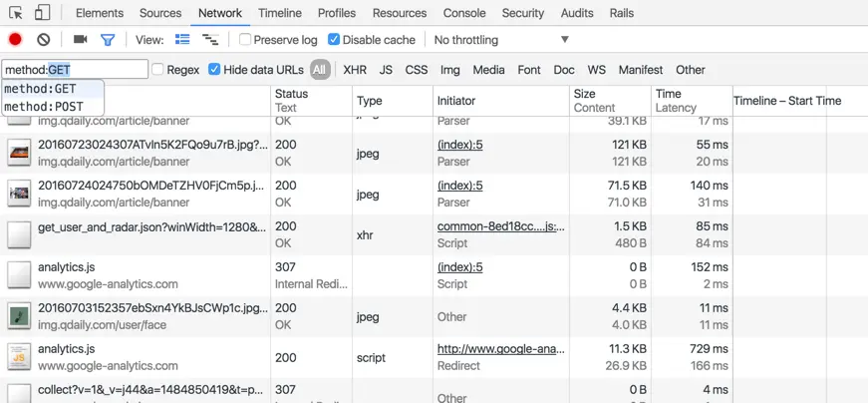The width and height of the screenshot is (868, 403).
Task: Choose method:POST from autocomplete suggestions
Action: coord(53,107)
